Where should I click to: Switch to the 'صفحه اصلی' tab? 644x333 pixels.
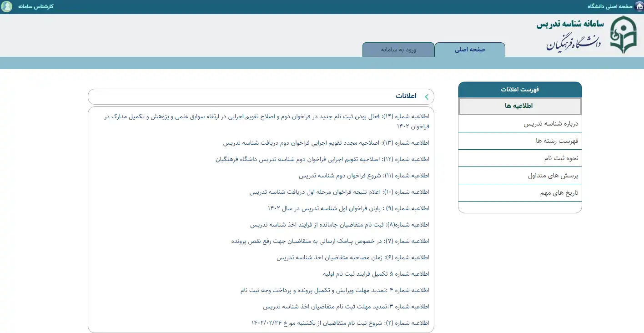click(470, 50)
